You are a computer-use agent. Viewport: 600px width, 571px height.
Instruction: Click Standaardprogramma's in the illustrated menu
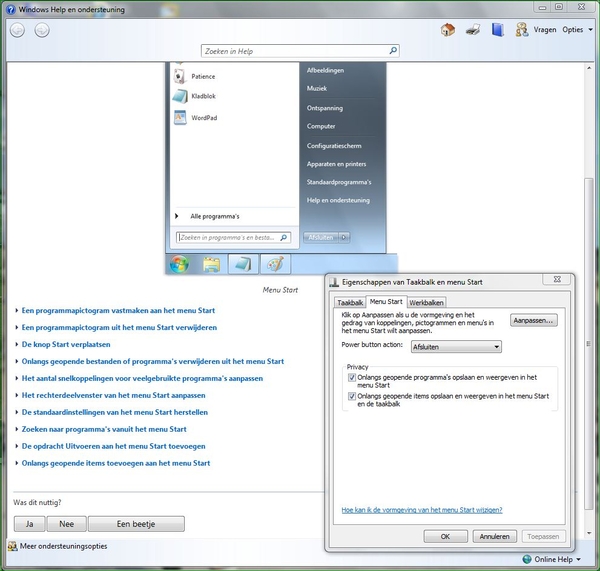[339, 182]
